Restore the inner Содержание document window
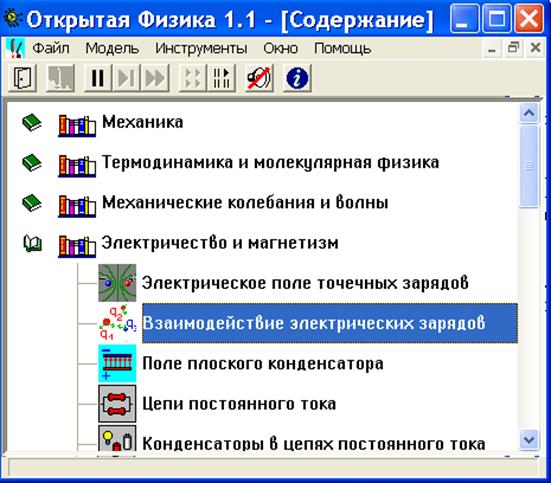This screenshot has width=551, height=483. 513,48
